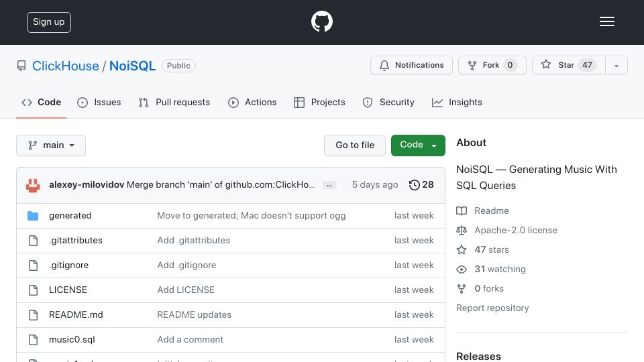Star the NoiSQL repository
Image resolution: width=644 pixels, height=362 pixels.
tap(568, 65)
